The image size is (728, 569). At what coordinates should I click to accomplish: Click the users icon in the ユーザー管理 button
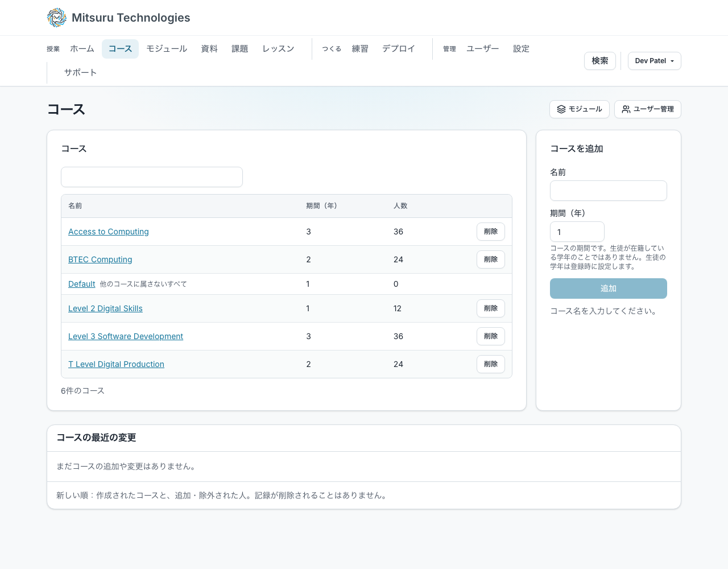click(626, 109)
